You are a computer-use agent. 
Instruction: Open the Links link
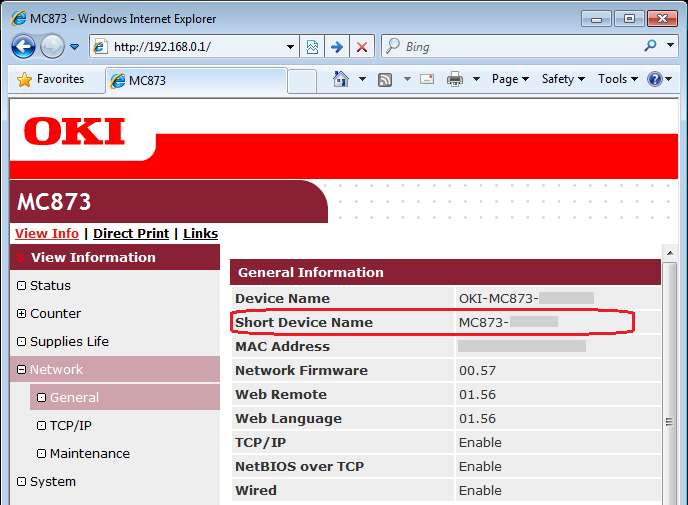(201, 233)
